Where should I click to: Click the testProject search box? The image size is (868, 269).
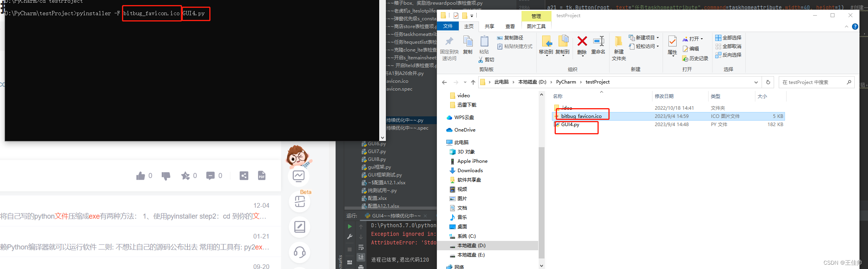point(817,82)
